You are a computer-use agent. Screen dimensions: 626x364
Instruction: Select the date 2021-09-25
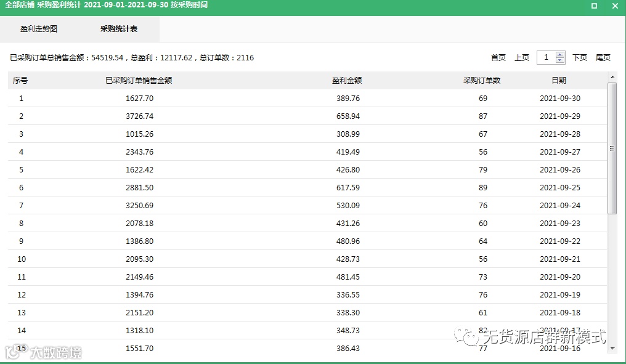coord(560,188)
